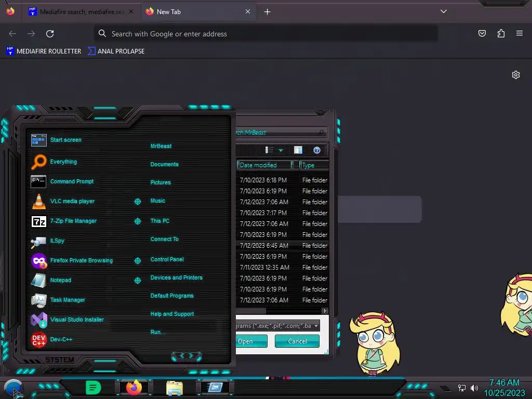The height and width of the screenshot is (399, 532).
Task: Open 7-Zip File Manager
Action: click(x=64, y=221)
